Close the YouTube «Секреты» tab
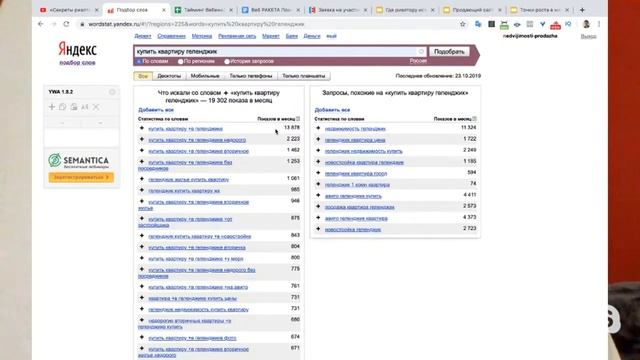This screenshot has height=360, width=640. tap(97, 10)
